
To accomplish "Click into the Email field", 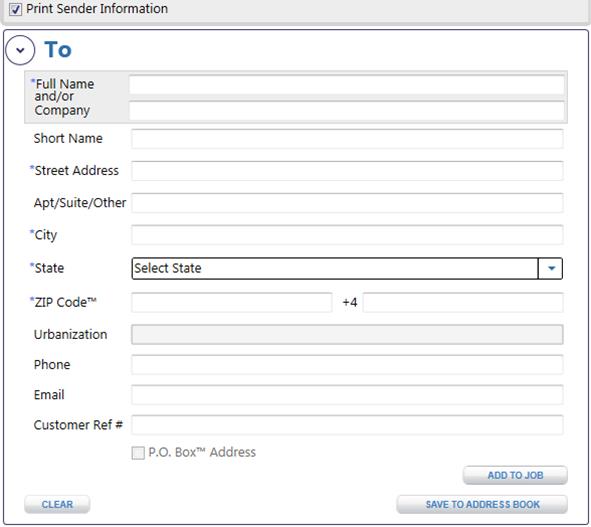I will tap(347, 395).
